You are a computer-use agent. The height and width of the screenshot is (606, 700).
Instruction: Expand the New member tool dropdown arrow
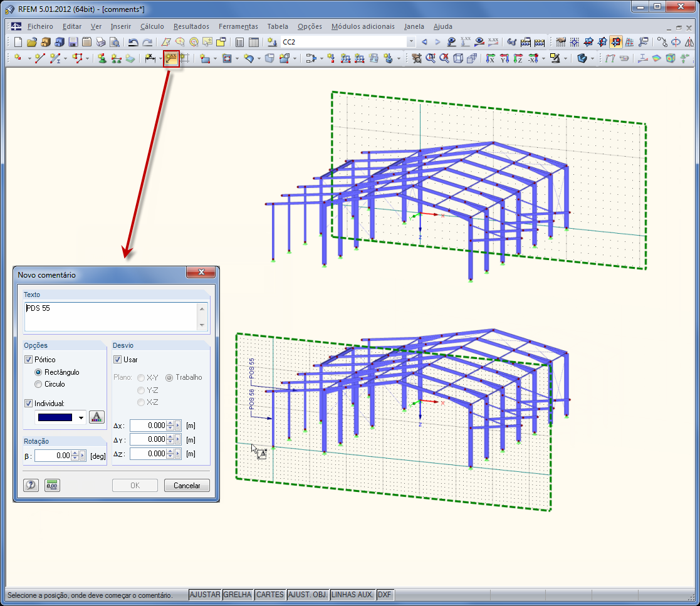tap(65, 58)
